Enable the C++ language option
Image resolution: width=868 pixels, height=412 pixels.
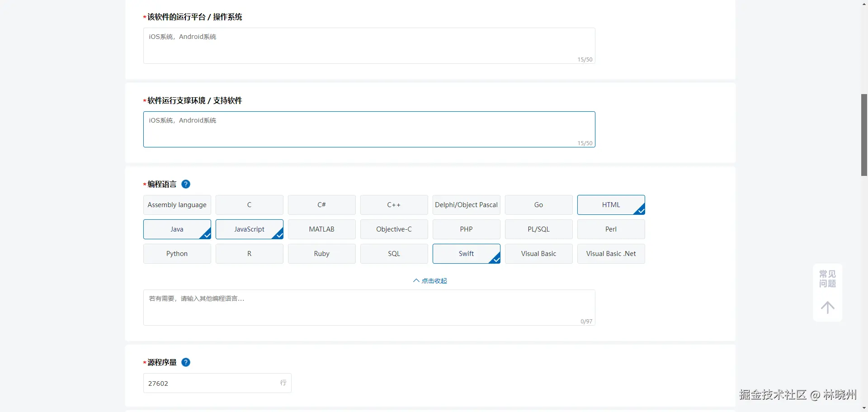click(394, 205)
